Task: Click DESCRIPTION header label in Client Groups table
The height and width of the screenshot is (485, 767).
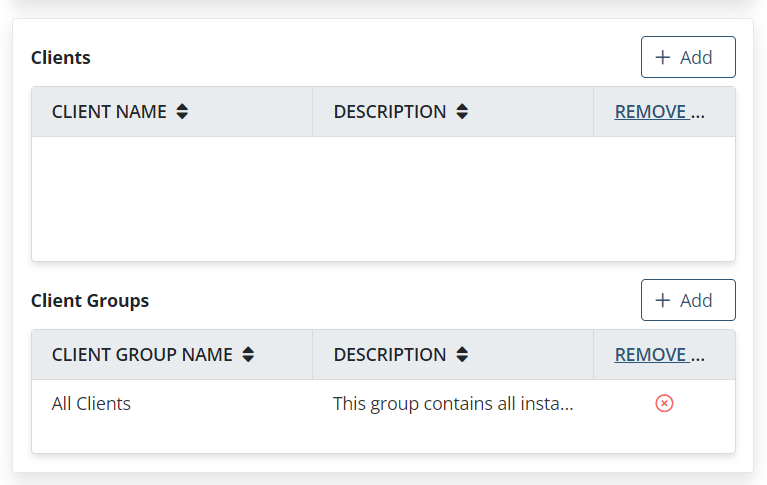Action: pyautogui.click(x=390, y=355)
